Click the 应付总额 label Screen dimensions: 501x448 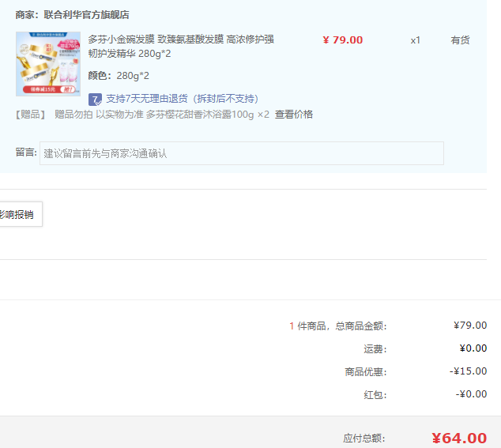point(364,439)
